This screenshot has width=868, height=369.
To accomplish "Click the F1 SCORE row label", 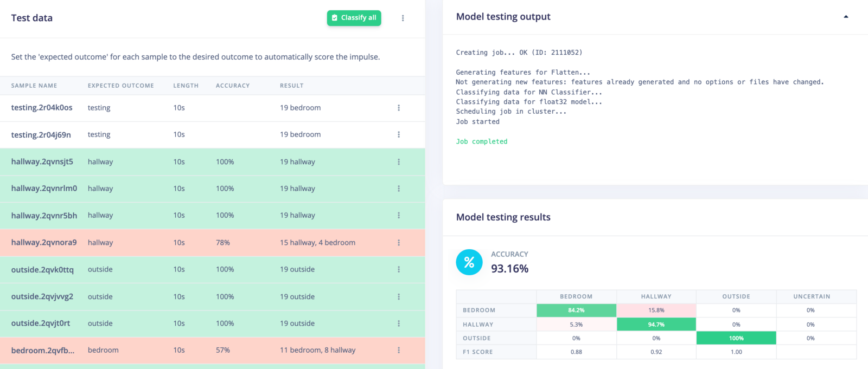I will (x=478, y=352).
